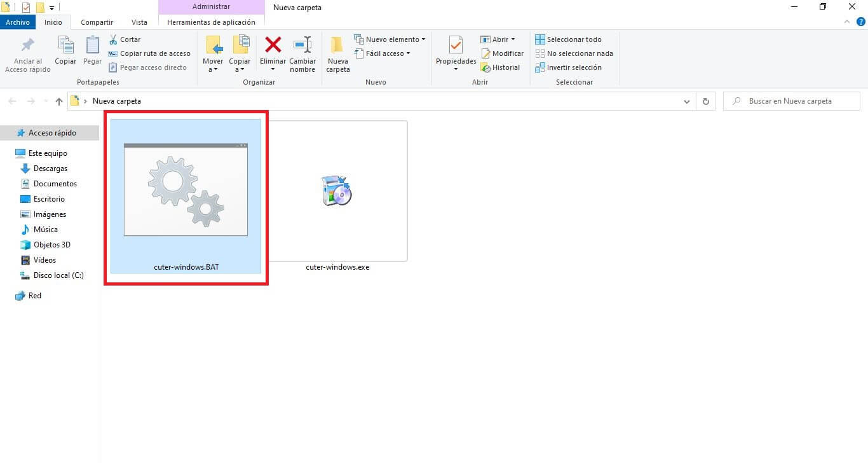
Task: Click the Pegar clipboard icon
Action: pos(93,45)
